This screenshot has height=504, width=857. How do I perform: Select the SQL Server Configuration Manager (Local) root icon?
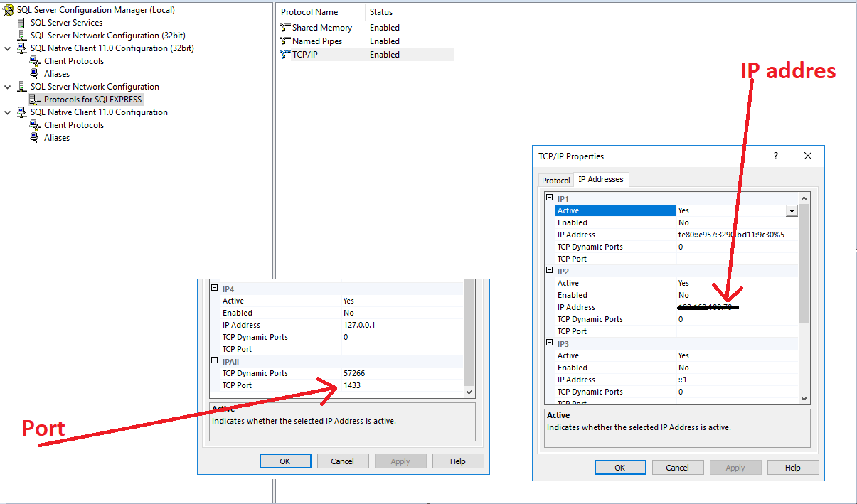click(x=9, y=10)
